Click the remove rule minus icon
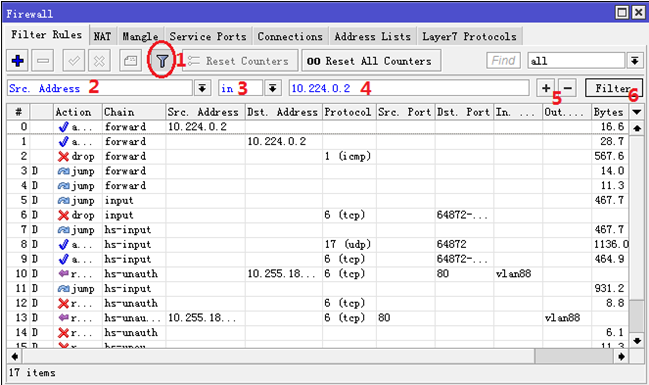649x385 pixels. click(x=43, y=61)
